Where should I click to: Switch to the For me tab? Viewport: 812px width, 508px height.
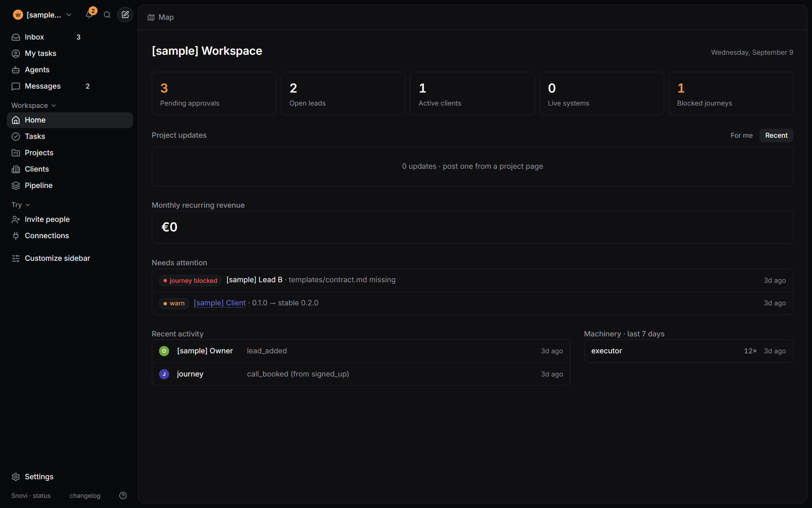741,135
